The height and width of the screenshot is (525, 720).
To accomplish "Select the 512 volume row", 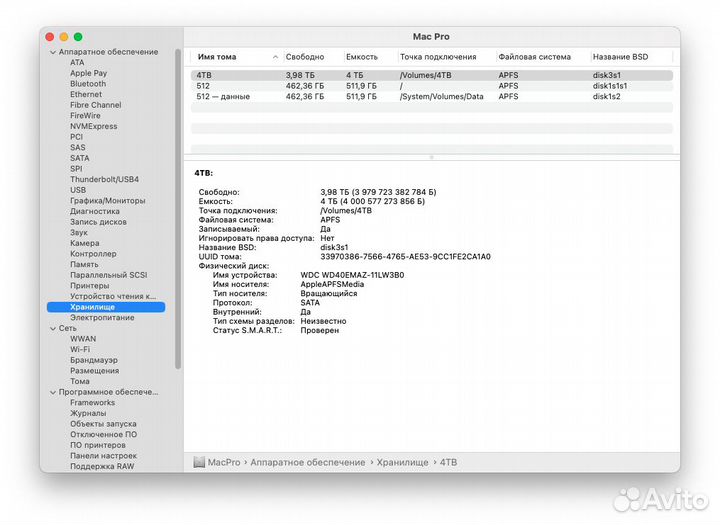I will coord(432,86).
